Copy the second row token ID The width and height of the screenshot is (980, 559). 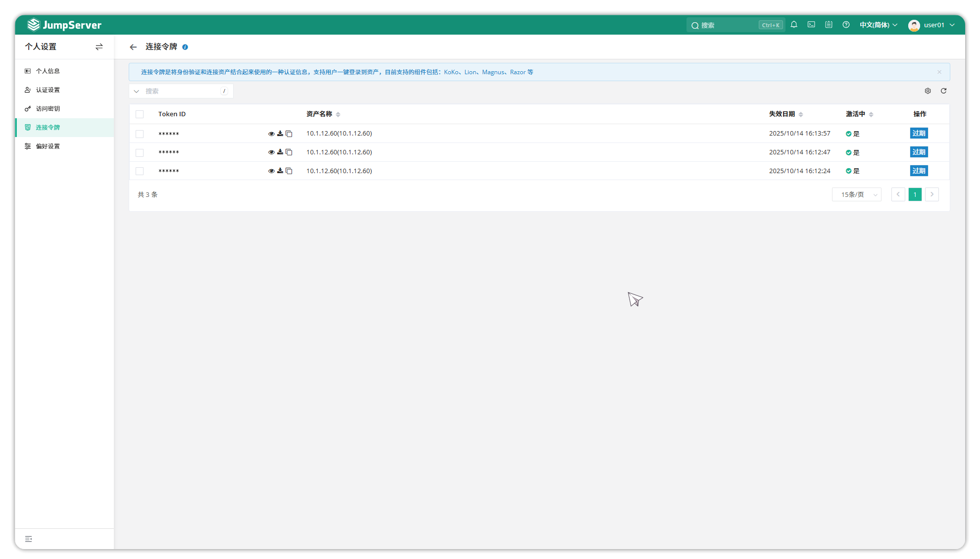tap(289, 152)
